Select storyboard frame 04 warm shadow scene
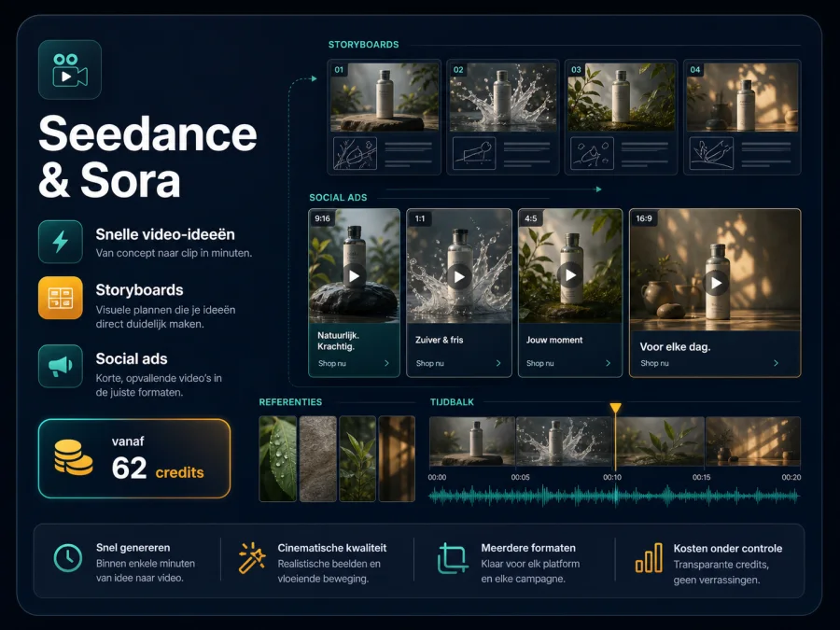This screenshot has height=630, width=840. point(742,97)
